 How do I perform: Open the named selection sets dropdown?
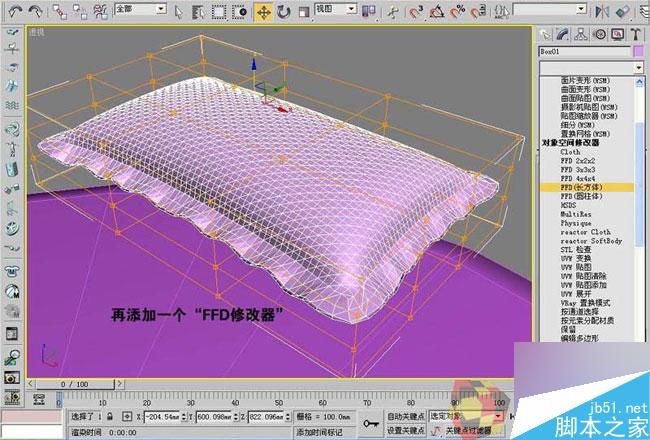pyautogui.click(x=550, y=9)
